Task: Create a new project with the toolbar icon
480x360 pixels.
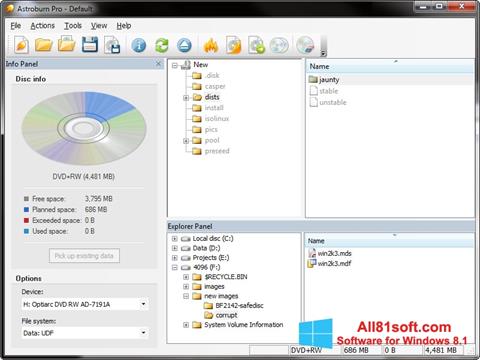Action: pos(21,45)
